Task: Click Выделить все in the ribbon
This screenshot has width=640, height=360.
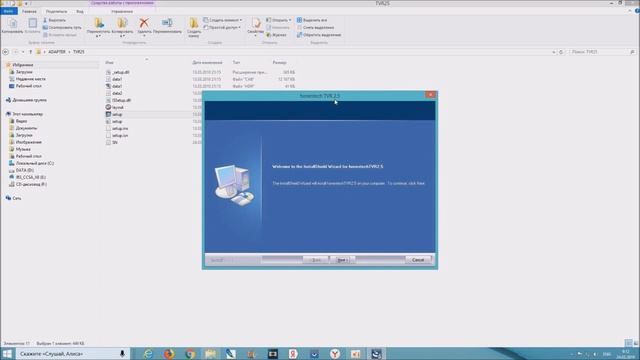Action: coord(312,20)
